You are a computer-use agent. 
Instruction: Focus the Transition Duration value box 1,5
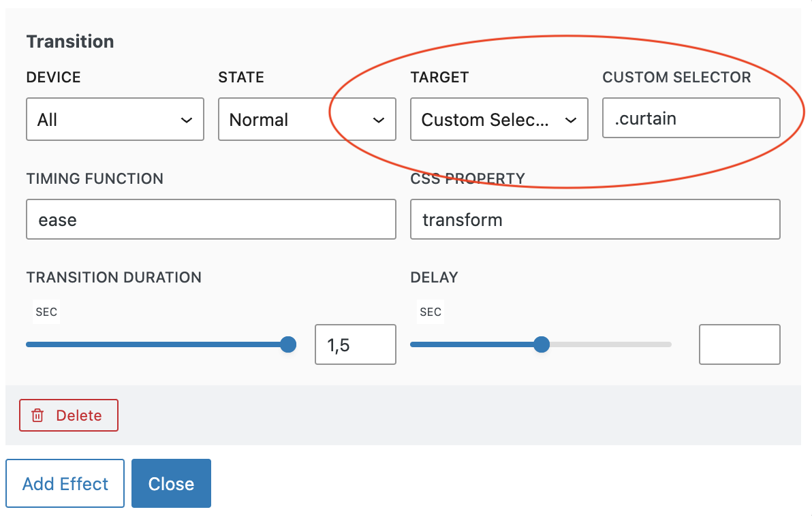click(x=355, y=345)
